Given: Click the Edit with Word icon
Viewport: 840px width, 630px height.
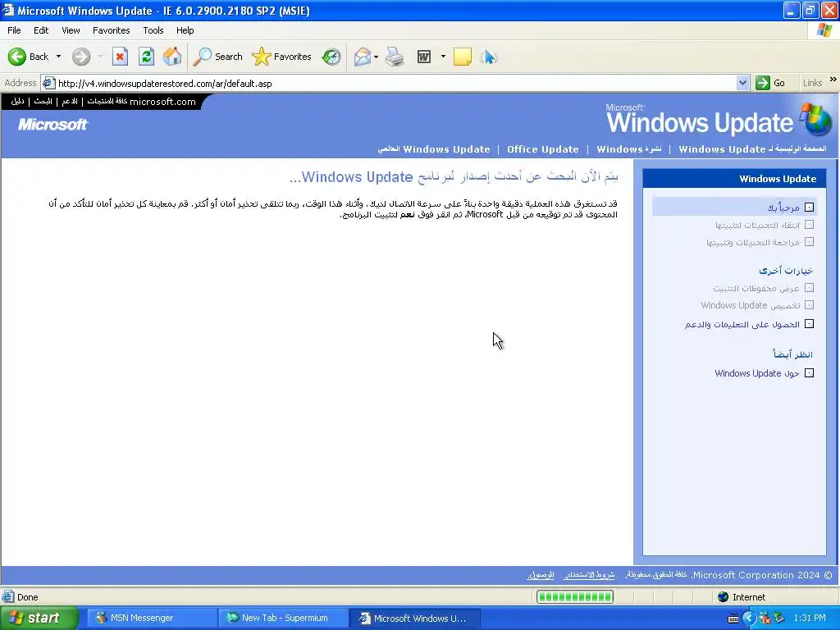Looking at the screenshot, I should pos(424,57).
